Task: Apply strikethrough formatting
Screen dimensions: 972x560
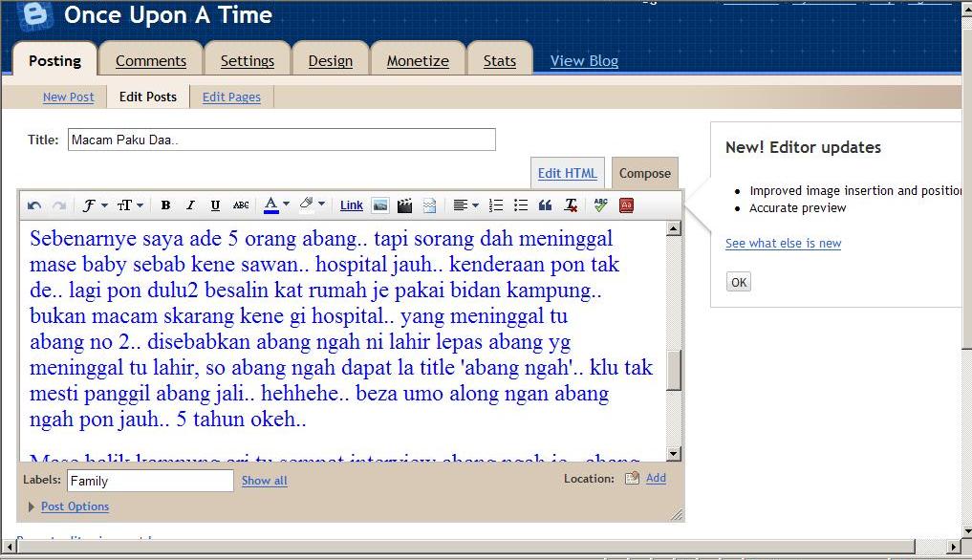Action: 241,205
